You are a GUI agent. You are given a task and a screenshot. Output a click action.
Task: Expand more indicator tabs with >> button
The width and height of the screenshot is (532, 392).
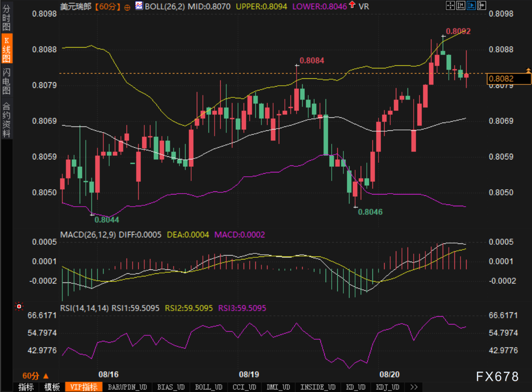[414, 387]
